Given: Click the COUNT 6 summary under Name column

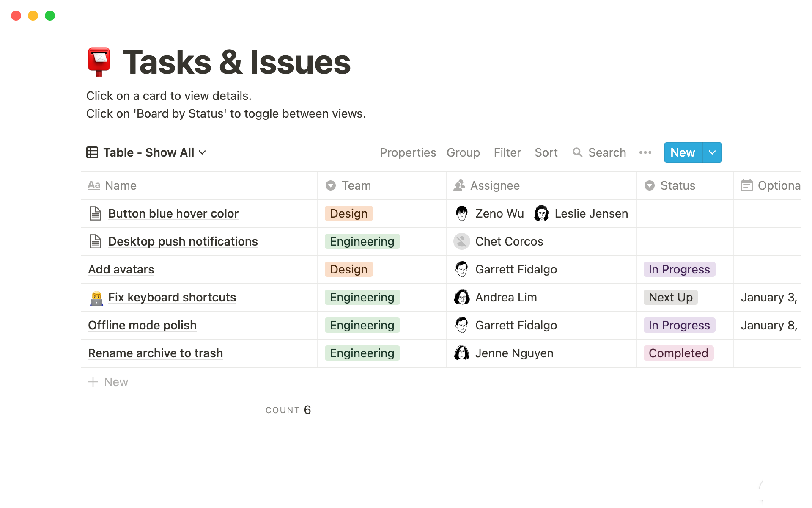Looking at the screenshot, I should pyautogui.click(x=288, y=410).
